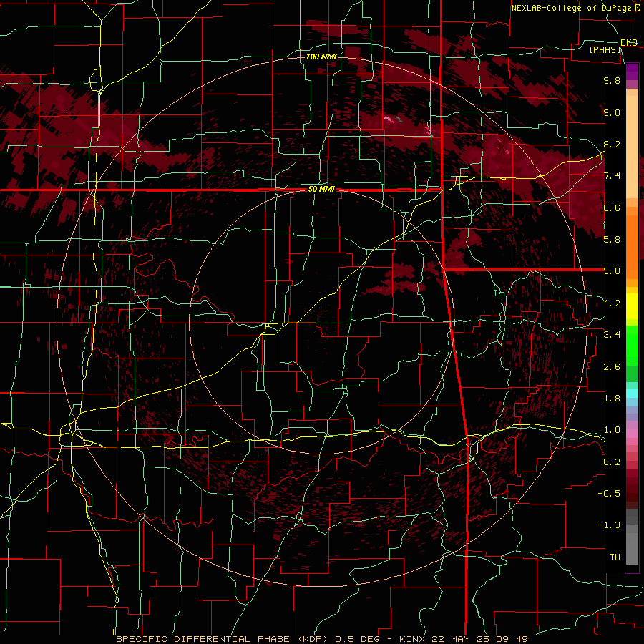Screen dimensions: 644x644
Task: Select the 5.0 value on color scale
Action: [x=612, y=271]
